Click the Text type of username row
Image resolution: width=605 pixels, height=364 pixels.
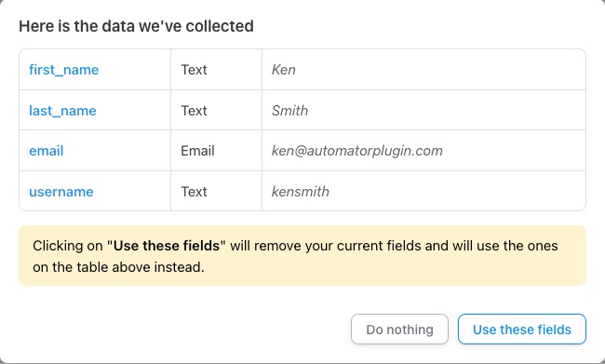tap(195, 192)
